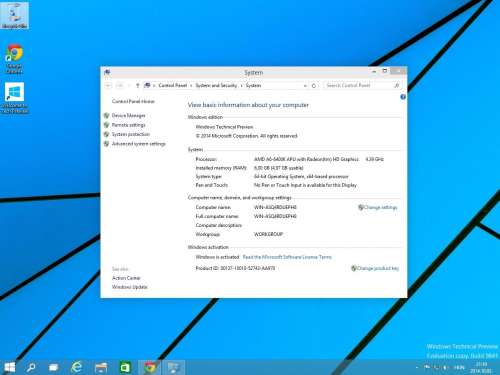
Task: Select the System window taskbar button
Action: (173, 367)
